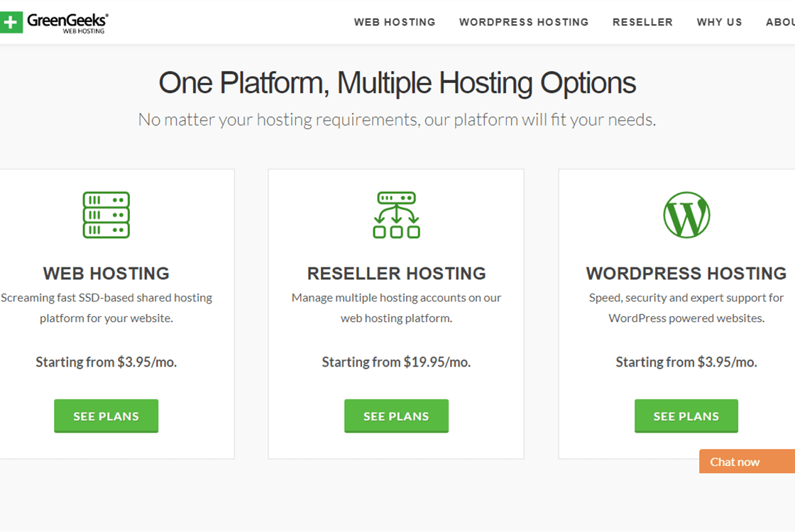Click 'Starting from $3.95/mo.' under WordPress Hosting
795x532 pixels.
click(x=686, y=362)
